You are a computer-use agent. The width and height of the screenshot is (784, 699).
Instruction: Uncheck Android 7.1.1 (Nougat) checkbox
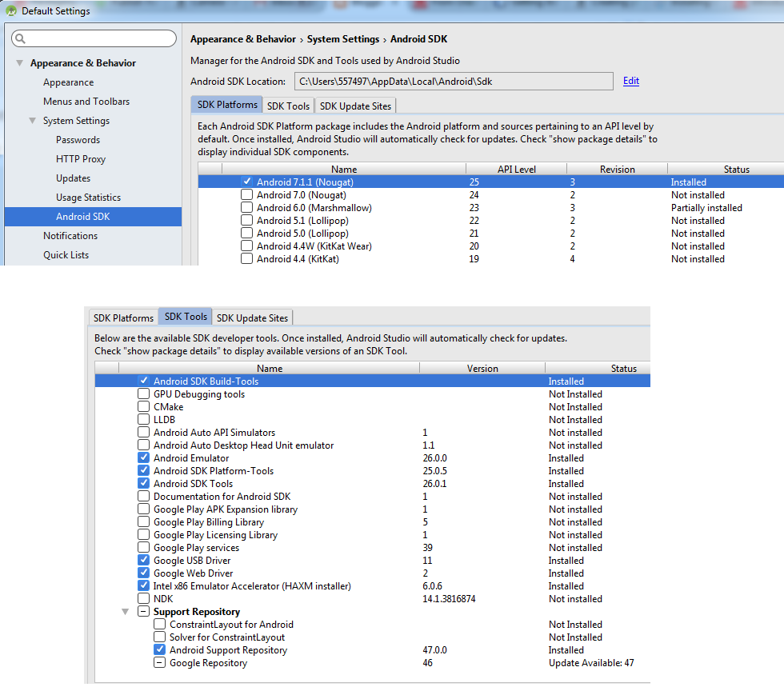pyautogui.click(x=247, y=182)
